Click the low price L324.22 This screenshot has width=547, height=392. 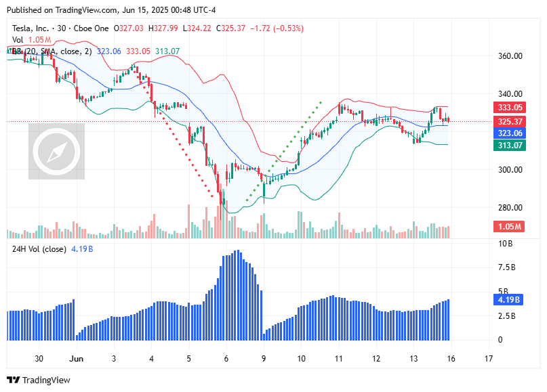197,28
